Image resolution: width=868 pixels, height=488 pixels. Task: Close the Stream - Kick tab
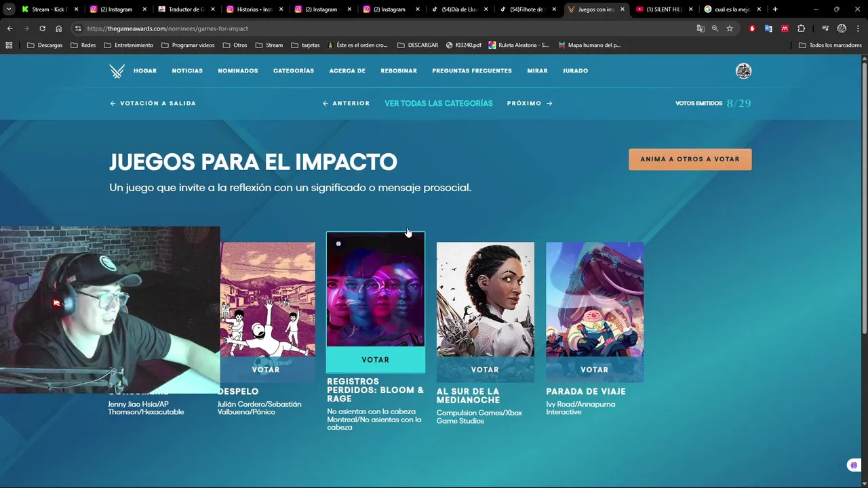click(77, 9)
